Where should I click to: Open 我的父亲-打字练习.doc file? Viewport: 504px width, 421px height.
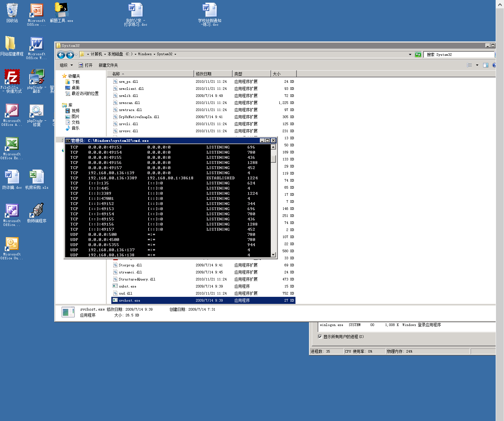click(x=135, y=14)
